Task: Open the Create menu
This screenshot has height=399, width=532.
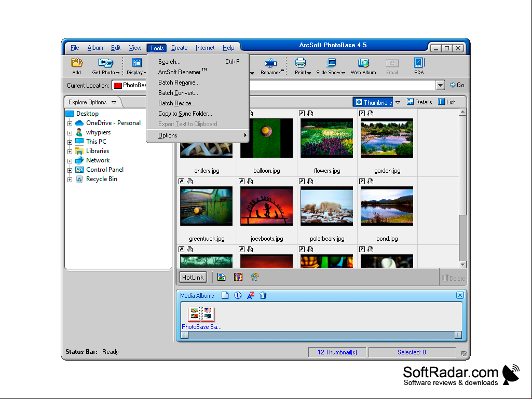Action: click(x=179, y=48)
